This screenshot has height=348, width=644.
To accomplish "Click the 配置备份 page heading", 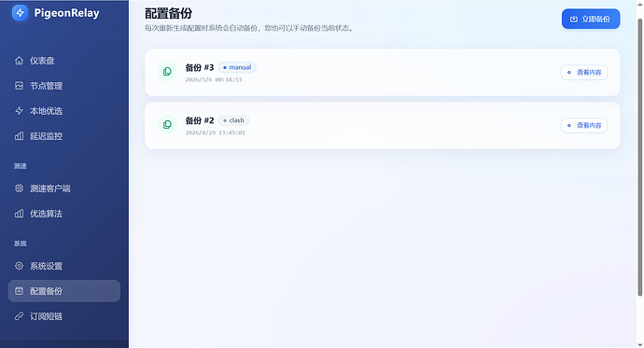I will tap(168, 14).
